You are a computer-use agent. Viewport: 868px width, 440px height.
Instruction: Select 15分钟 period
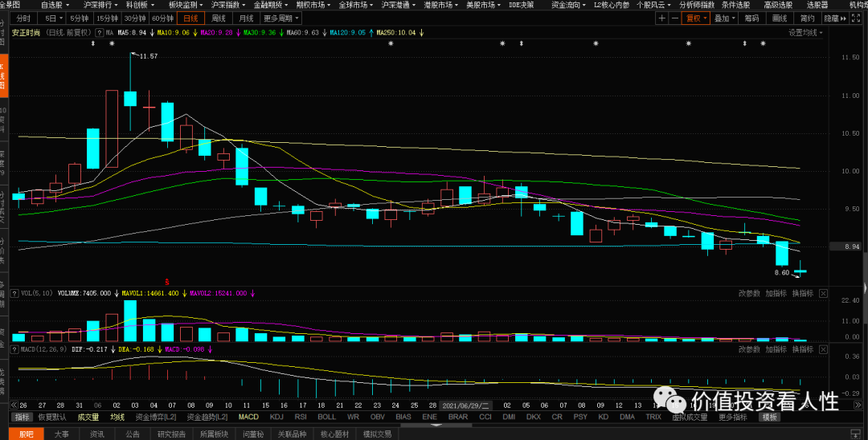pyautogui.click(x=108, y=18)
